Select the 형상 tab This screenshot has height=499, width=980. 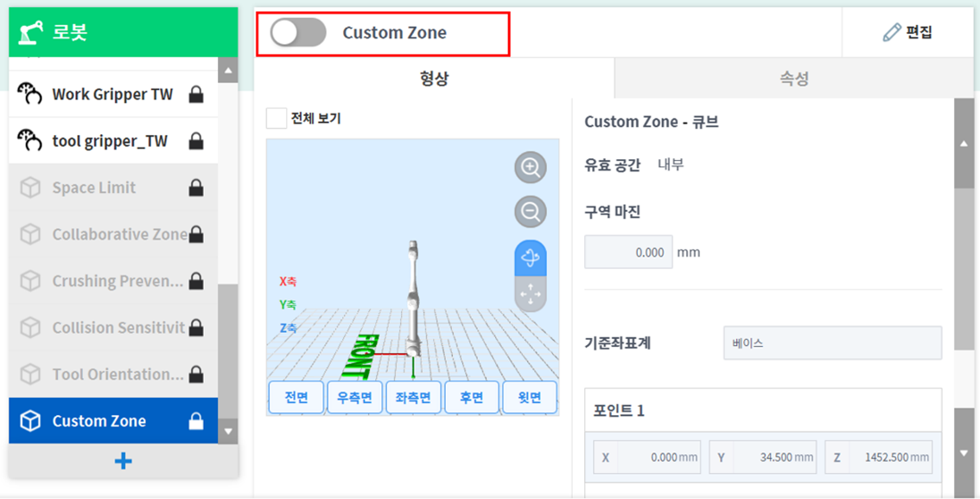pyautogui.click(x=435, y=77)
